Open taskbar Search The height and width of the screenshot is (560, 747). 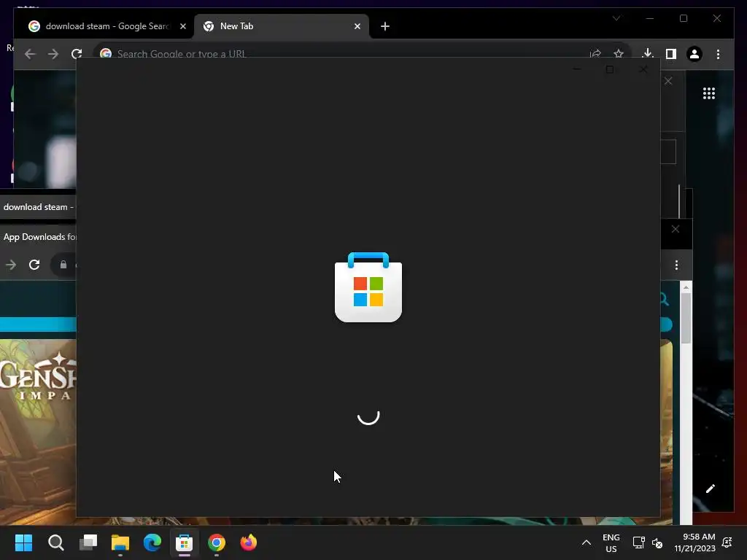(55, 542)
